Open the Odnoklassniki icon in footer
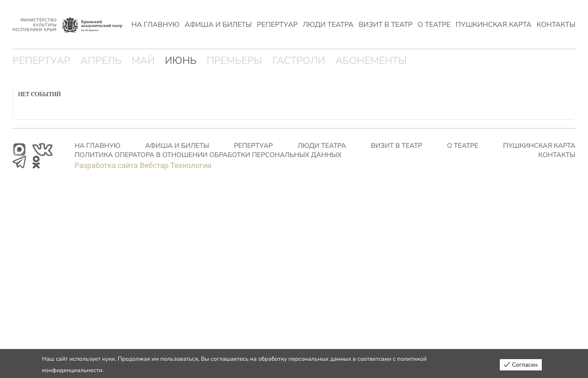 [x=36, y=162]
